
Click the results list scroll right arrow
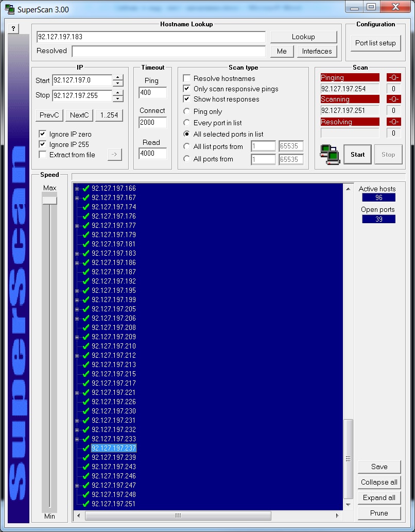[337, 516]
